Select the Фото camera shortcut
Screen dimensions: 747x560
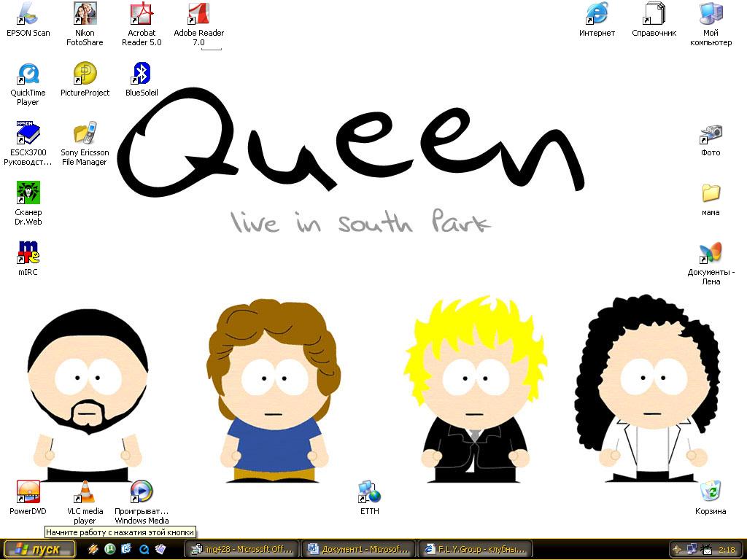pyautogui.click(x=711, y=139)
